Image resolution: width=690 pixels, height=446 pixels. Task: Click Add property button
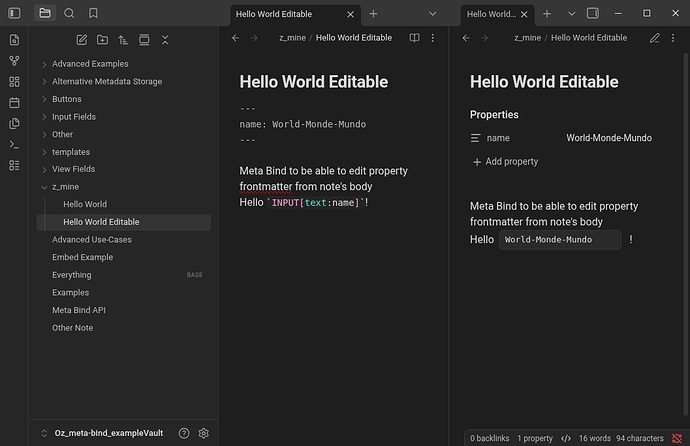(505, 162)
